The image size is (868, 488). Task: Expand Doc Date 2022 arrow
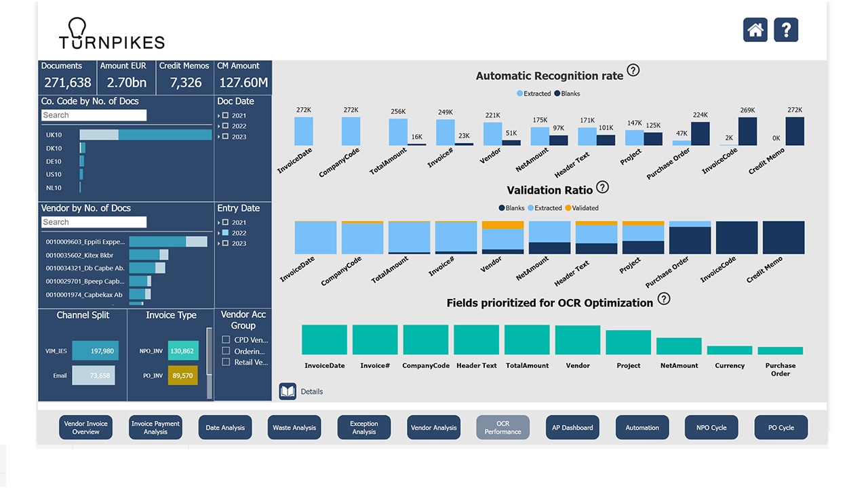218,126
